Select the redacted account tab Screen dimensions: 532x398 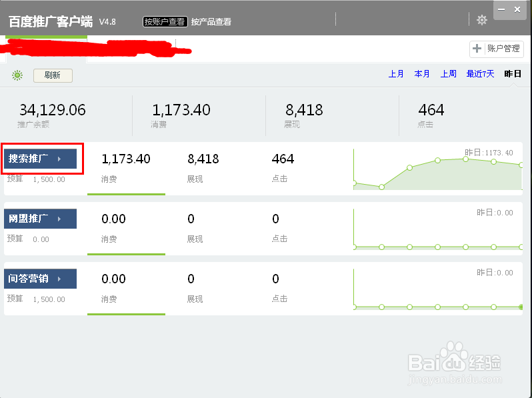pyautogui.click(x=47, y=49)
